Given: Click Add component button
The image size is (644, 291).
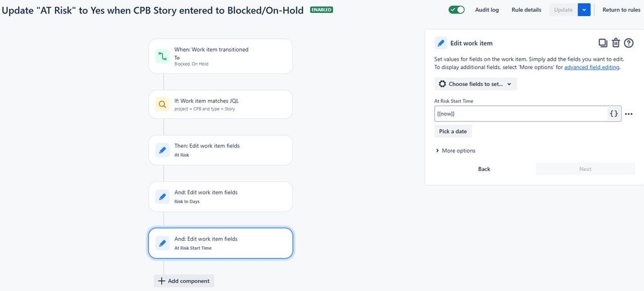Looking at the screenshot, I should (184, 281).
